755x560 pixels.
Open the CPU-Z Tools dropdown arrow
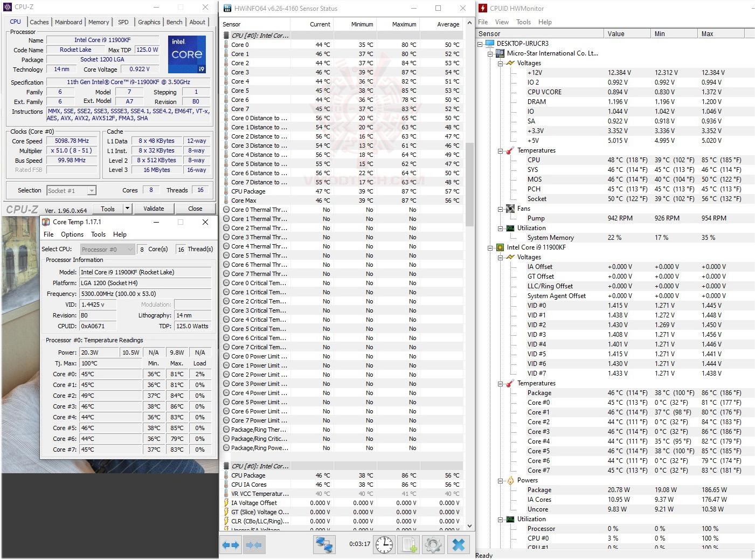127,209
